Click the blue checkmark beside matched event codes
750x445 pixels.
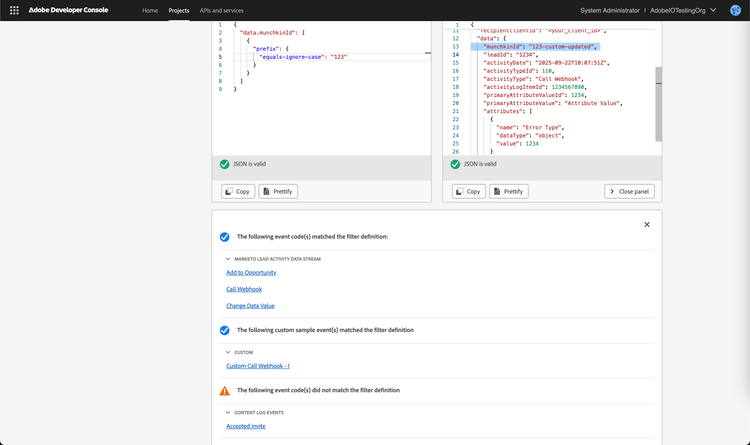225,237
